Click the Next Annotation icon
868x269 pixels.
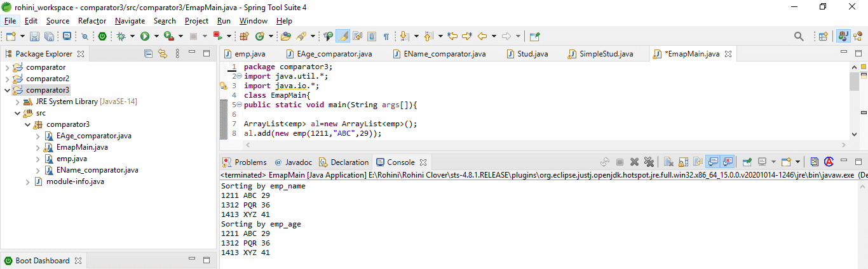(x=404, y=37)
